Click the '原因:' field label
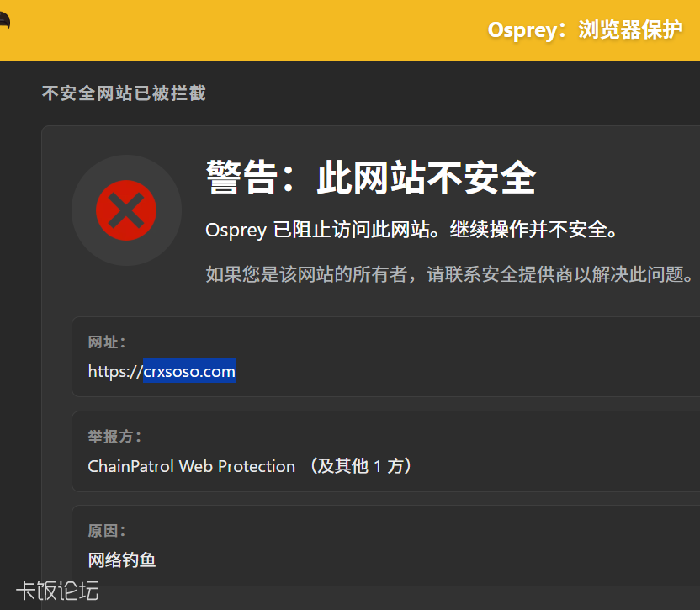Viewport: 700px width, 610px height. [x=107, y=531]
